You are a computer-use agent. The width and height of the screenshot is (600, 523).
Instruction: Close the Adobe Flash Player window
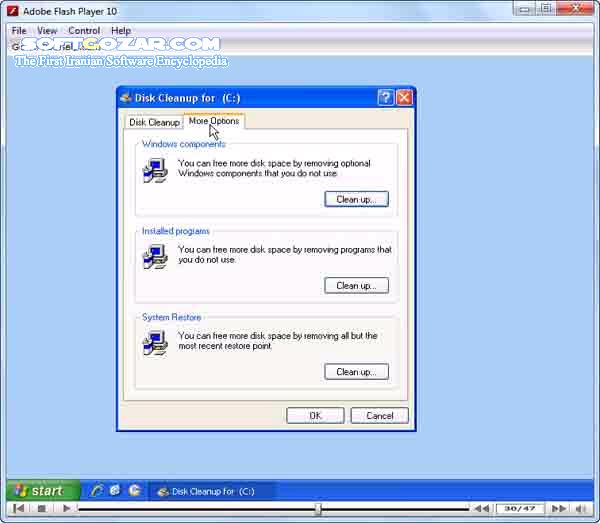click(576, 8)
